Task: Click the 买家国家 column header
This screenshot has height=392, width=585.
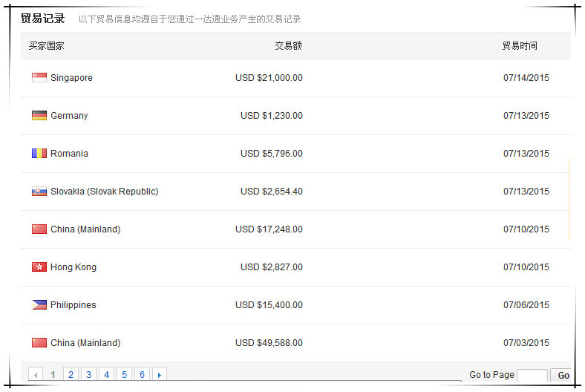Action: click(x=47, y=46)
